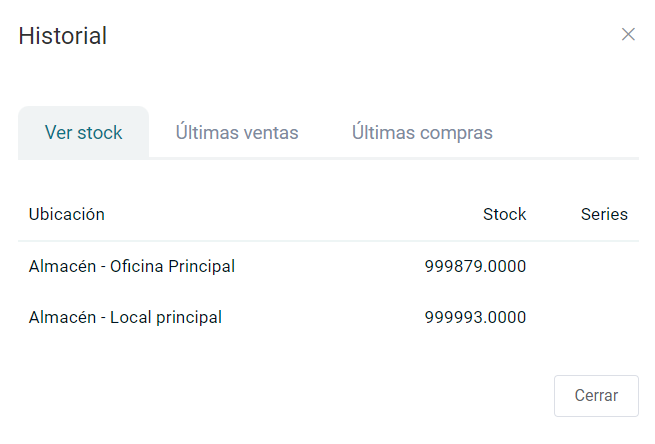Click the Series column header
This screenshot has width=655, height=444.
604,214
